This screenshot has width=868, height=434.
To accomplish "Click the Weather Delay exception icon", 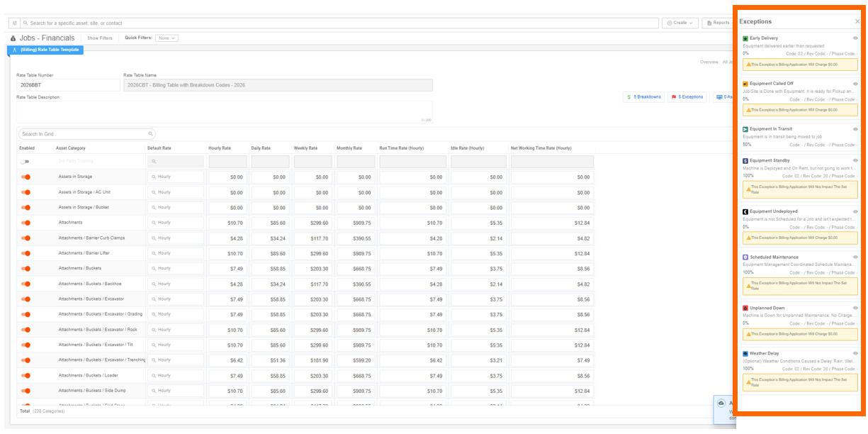I will 745,353.
